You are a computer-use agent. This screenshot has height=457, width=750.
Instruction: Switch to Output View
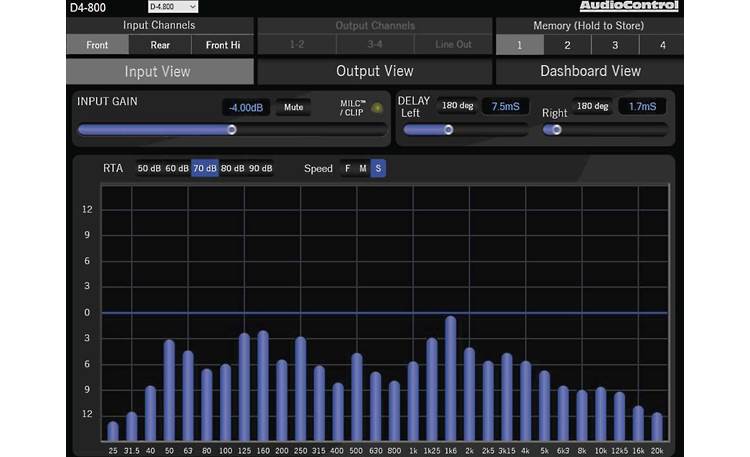[374, 71]
